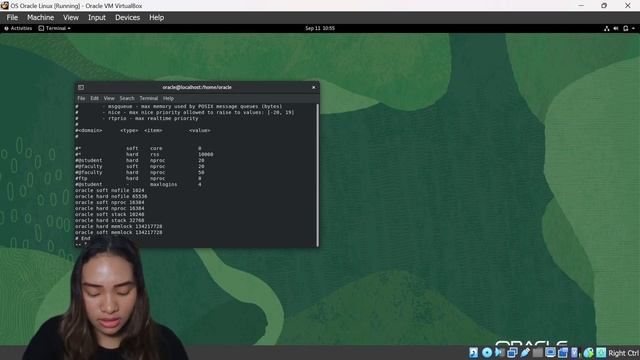Click the terminal window icon in its title bar
The image size is (640, 360).
81,87
